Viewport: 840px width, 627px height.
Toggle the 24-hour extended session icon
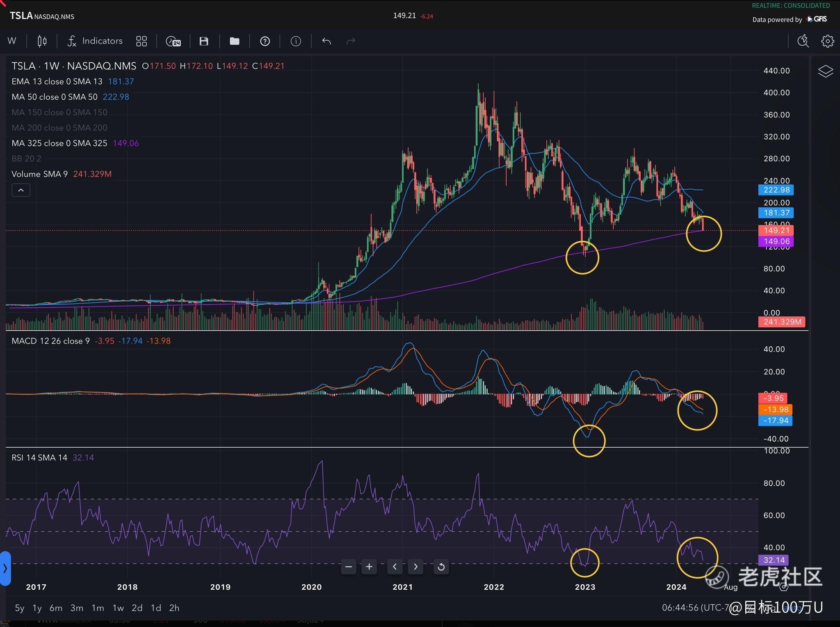[173, 41]
